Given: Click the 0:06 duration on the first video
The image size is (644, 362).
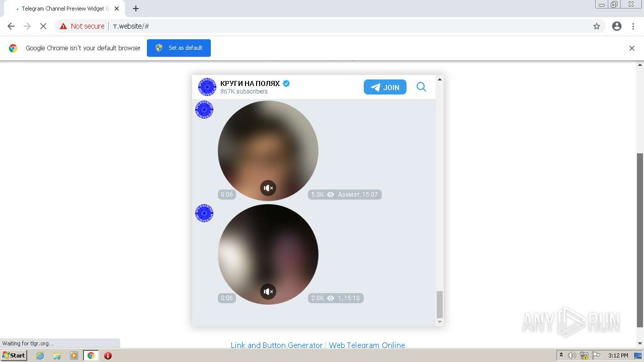Looking at the screenshot, I should click(227, 195).
